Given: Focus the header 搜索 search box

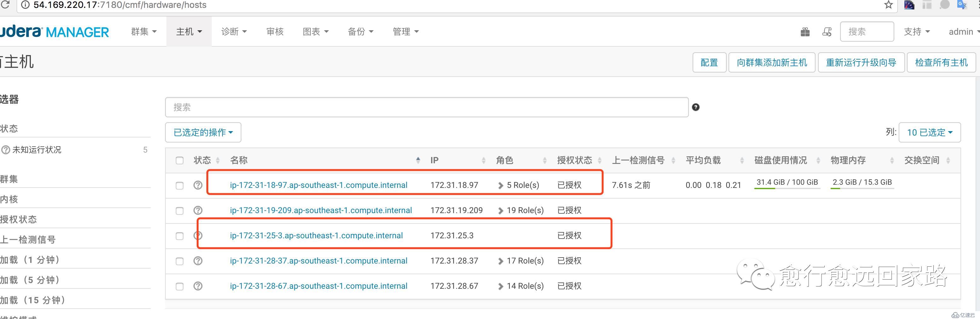Looking at the screenshot, I should pyautogui.click(x=867, y=32).
